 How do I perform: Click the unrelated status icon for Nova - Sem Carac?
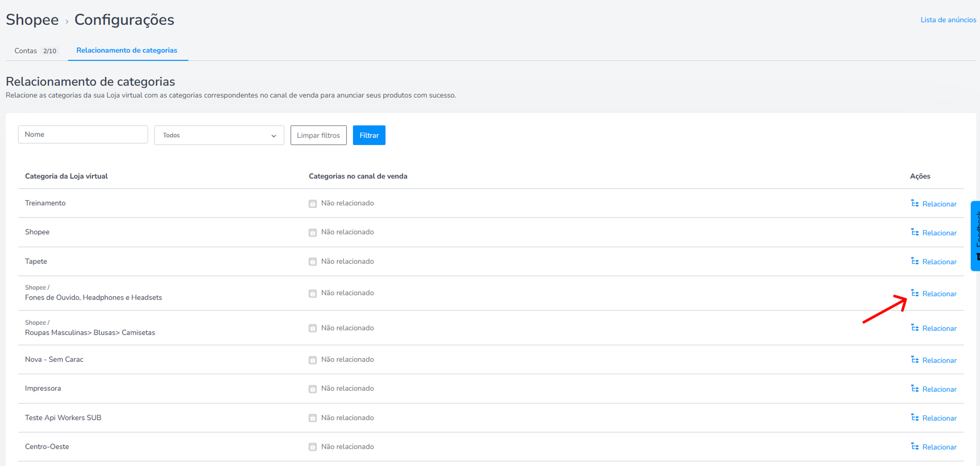tap(313, 360)
